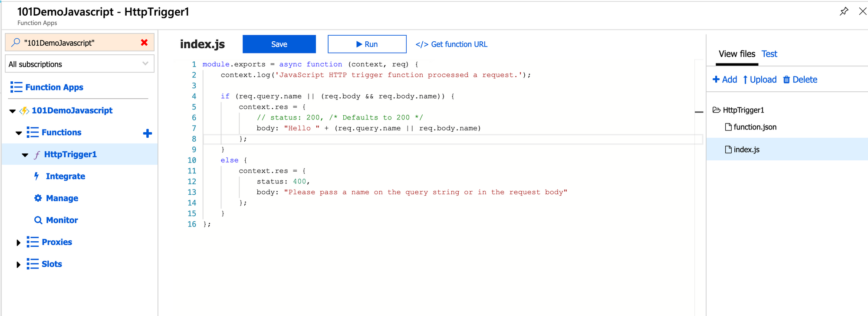
Task: Click the Integrate lightning icon
Action: tap(37, 176)
